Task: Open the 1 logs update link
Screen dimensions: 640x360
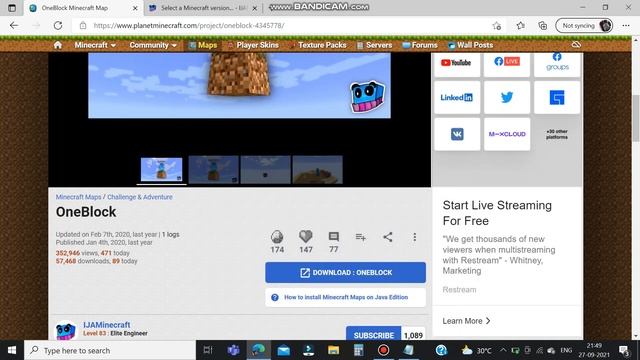Action: 171,234
